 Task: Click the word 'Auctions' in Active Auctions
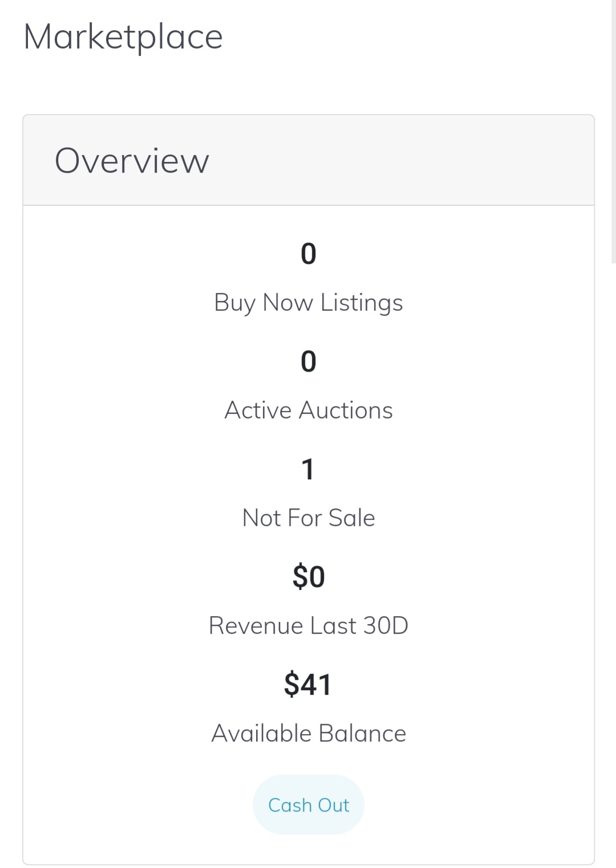(x=346, y=410)
